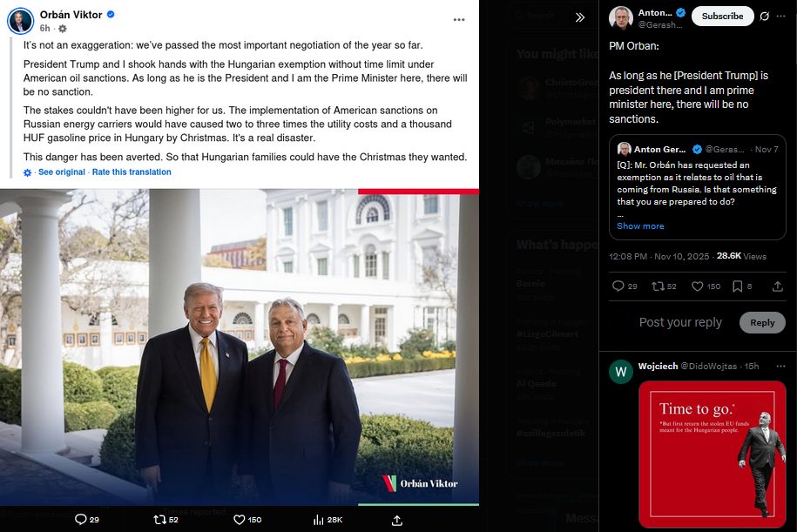The height and width of the screenshot is (532, 797).
Task: Bookmark the tweet in the right panel
Action: 737,286
